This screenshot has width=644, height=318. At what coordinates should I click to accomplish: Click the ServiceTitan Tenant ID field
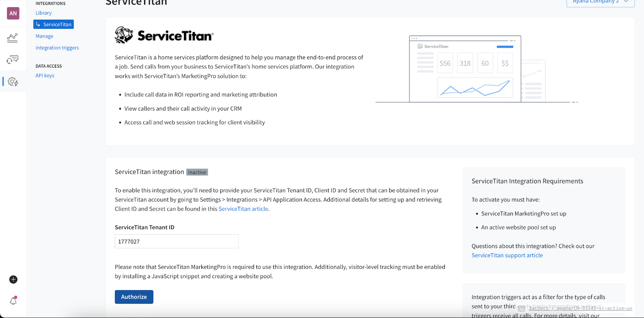(x=176, y=242)
